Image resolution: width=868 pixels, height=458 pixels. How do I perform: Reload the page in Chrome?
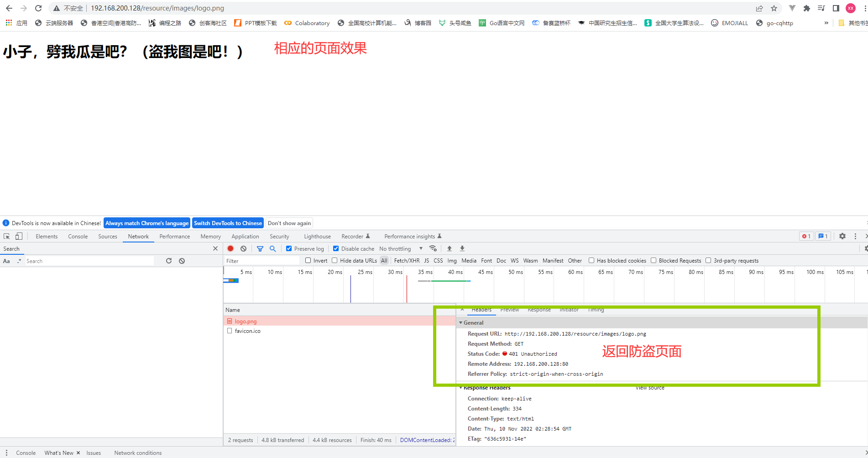click(x=38, y=8)
